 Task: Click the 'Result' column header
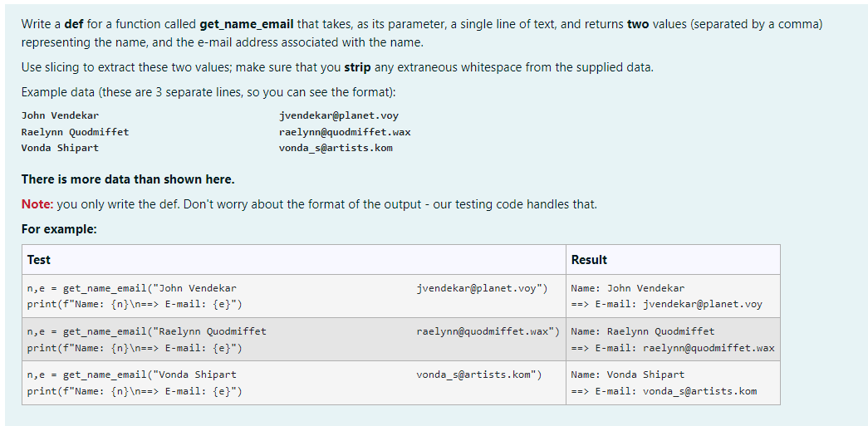coord(589,259)
